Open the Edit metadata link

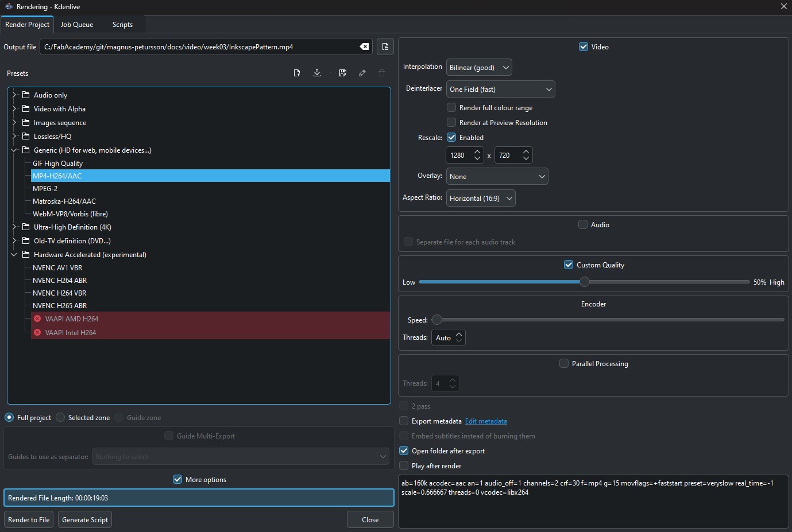coord(486,421)
